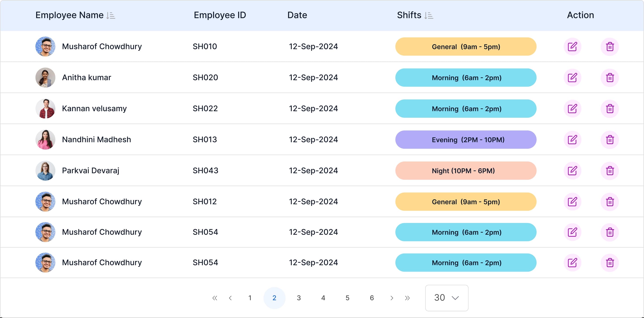Delete Nandhini Madhesh's Evening shift row
Viewport: 644px width, 318px height.
click(610, 140)
